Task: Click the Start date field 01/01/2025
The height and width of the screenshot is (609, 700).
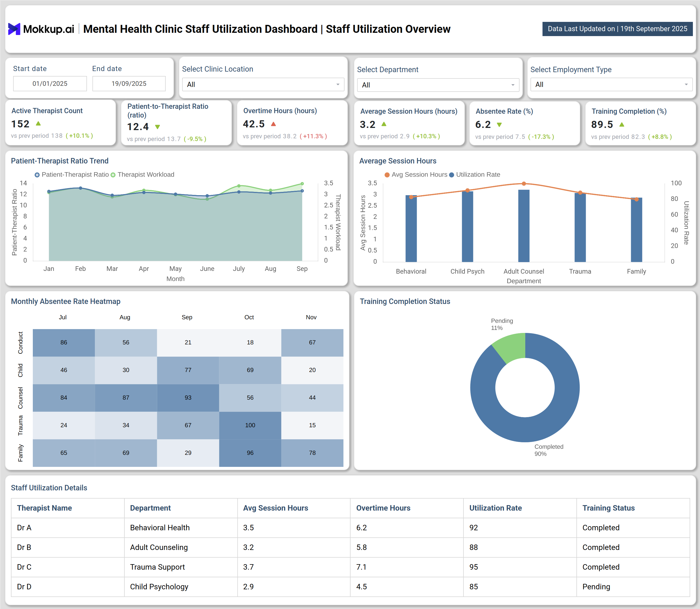Action: [50, 84]
